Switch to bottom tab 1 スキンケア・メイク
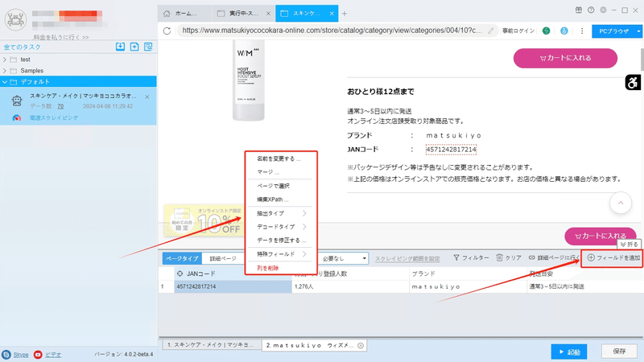 click(x=212, y=345)
